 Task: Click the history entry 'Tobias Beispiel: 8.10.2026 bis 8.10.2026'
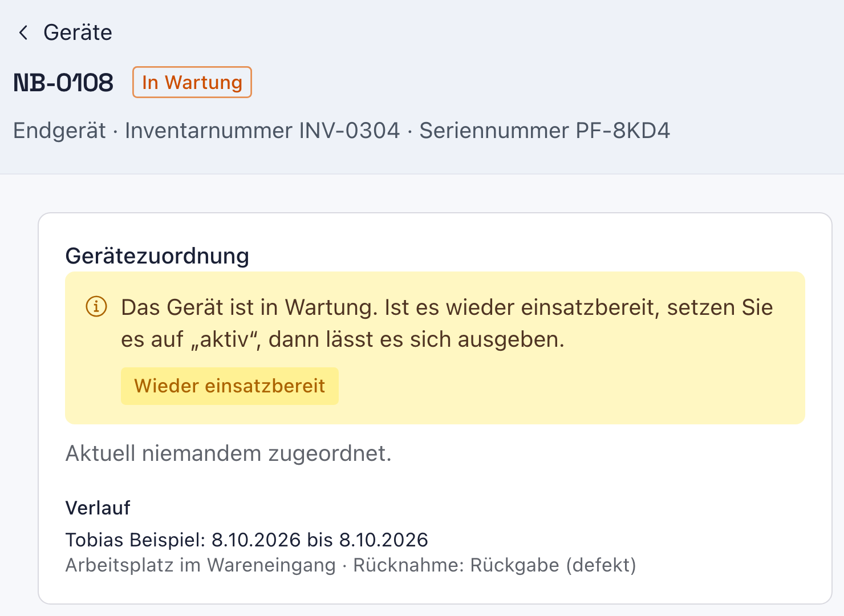[247, 540]
